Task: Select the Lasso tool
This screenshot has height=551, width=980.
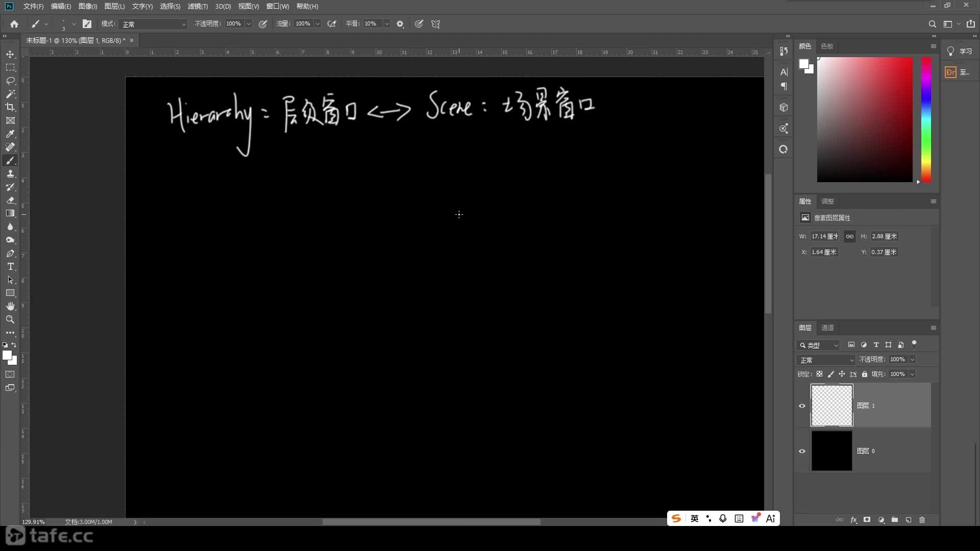Action: pos(10,81)
